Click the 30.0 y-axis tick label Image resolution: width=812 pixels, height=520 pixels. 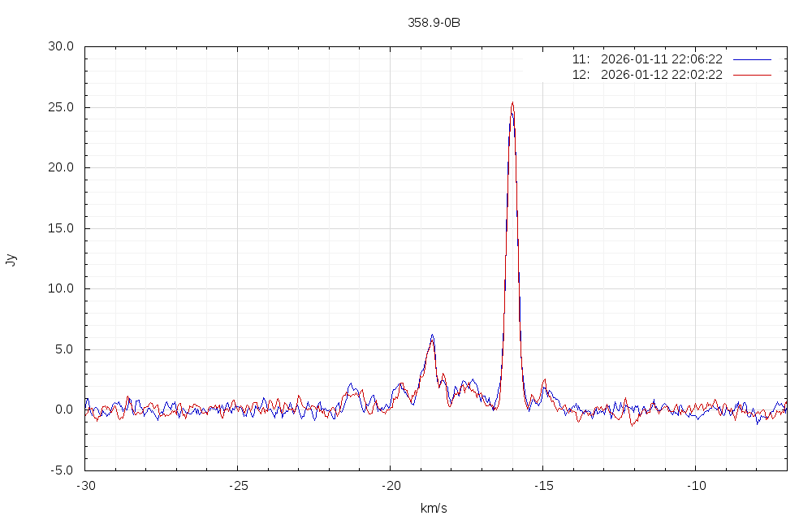(60, 46)
